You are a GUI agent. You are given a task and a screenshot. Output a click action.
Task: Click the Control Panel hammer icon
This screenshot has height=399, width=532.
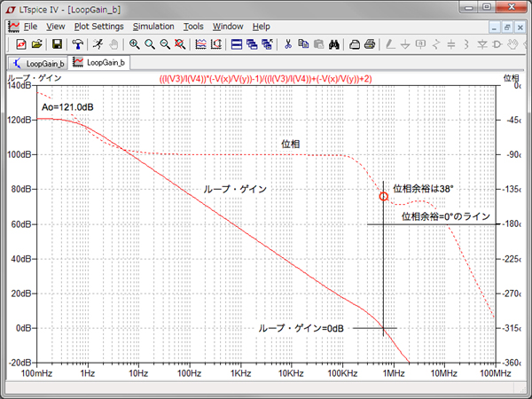tap(78, 43)
